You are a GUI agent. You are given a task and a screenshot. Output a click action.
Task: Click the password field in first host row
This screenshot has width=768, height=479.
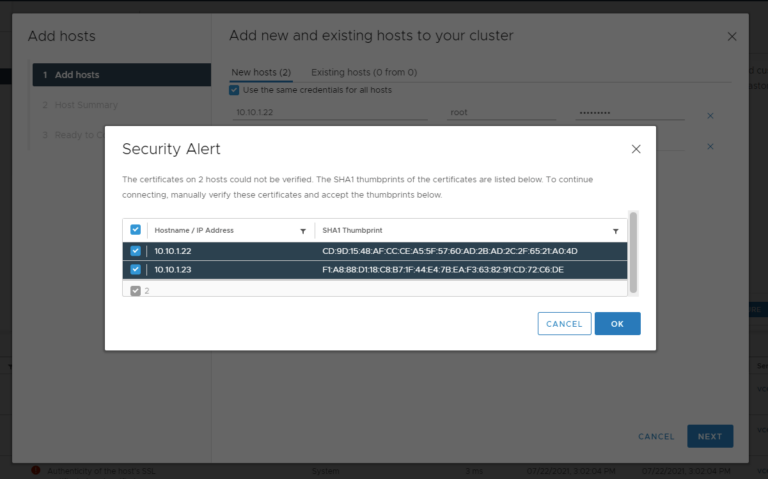click(630, 113)
